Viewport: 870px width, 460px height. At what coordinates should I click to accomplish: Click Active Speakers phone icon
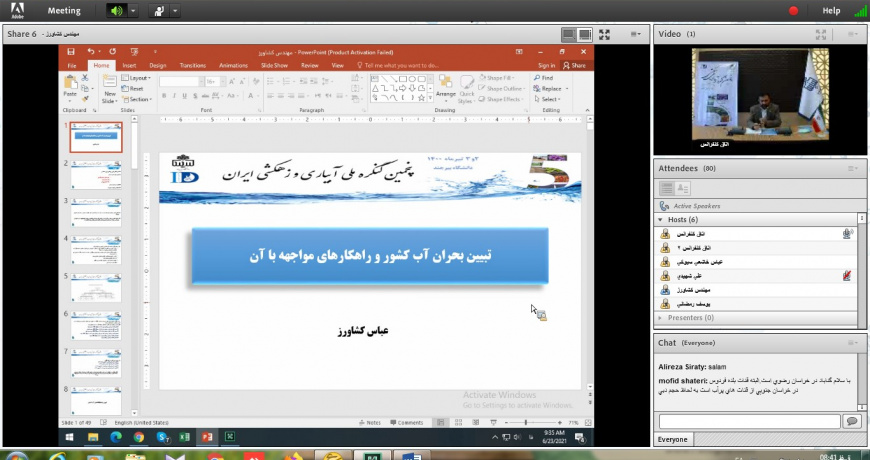pos(664,206)
